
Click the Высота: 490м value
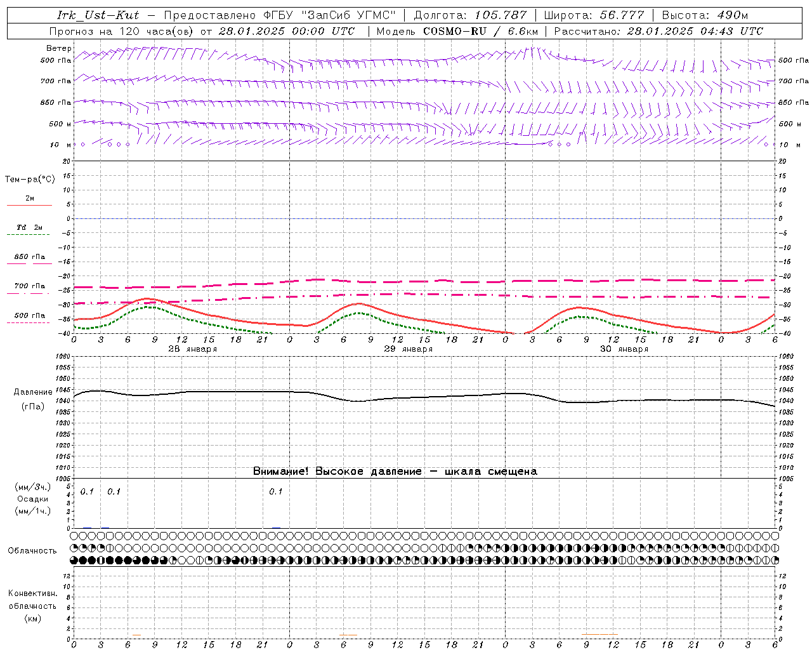click(705, 15)
